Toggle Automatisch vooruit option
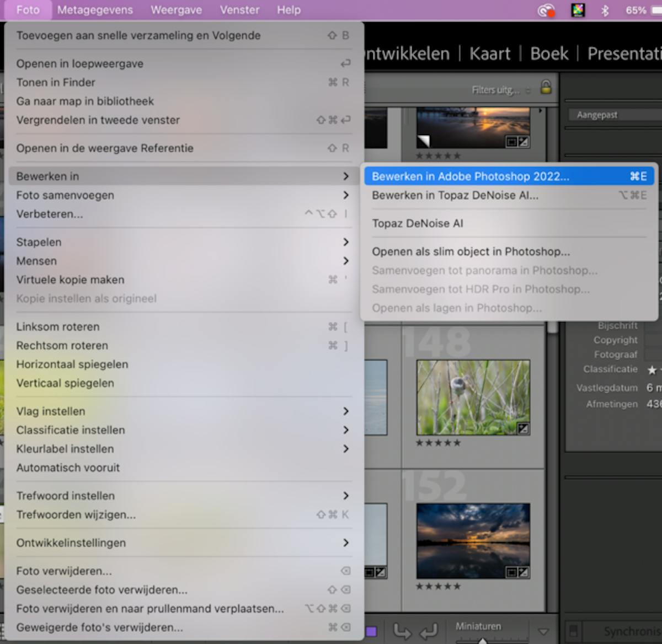This screenshot has width=662, height=644. coord(184,467)
